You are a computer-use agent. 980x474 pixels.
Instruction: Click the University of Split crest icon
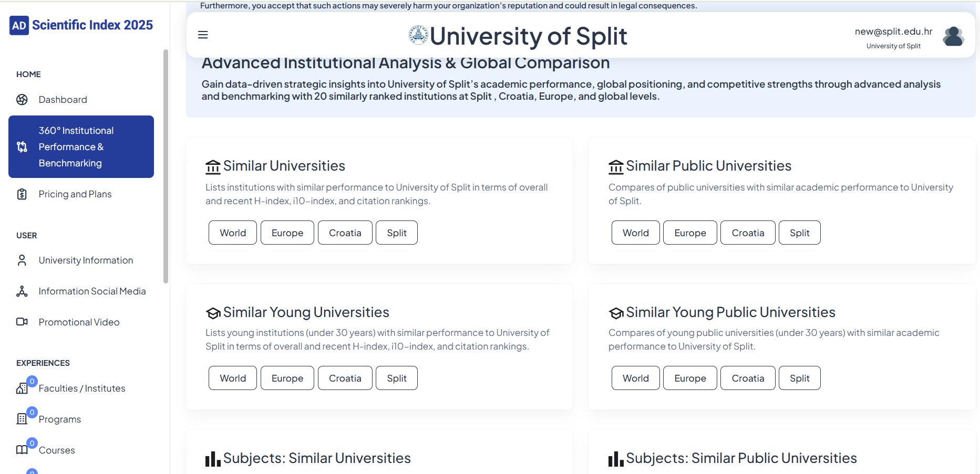pyautogui.click(x=418, y=35)
